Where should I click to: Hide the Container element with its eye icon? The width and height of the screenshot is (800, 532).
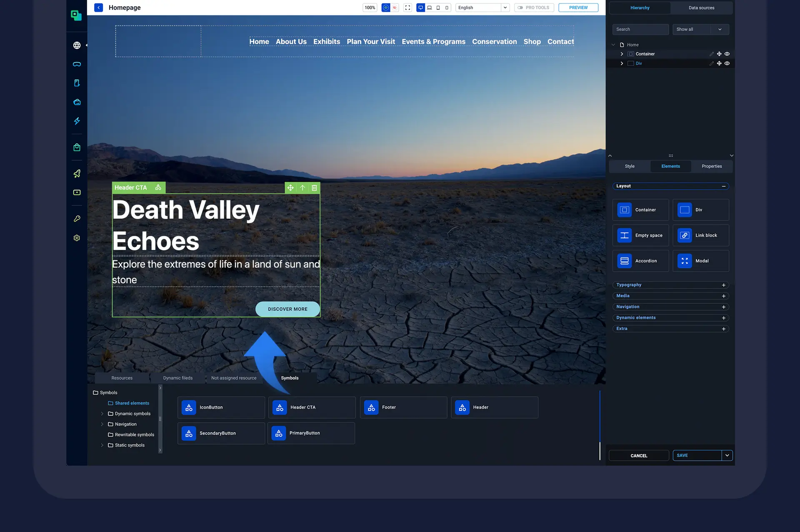[x=727, y=54]
